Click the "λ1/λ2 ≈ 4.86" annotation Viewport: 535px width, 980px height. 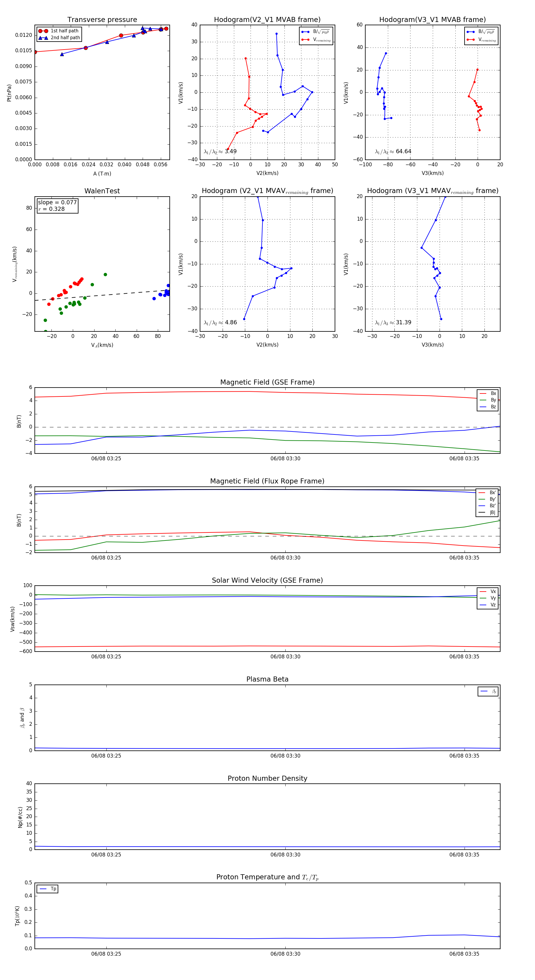pos(220,323)
